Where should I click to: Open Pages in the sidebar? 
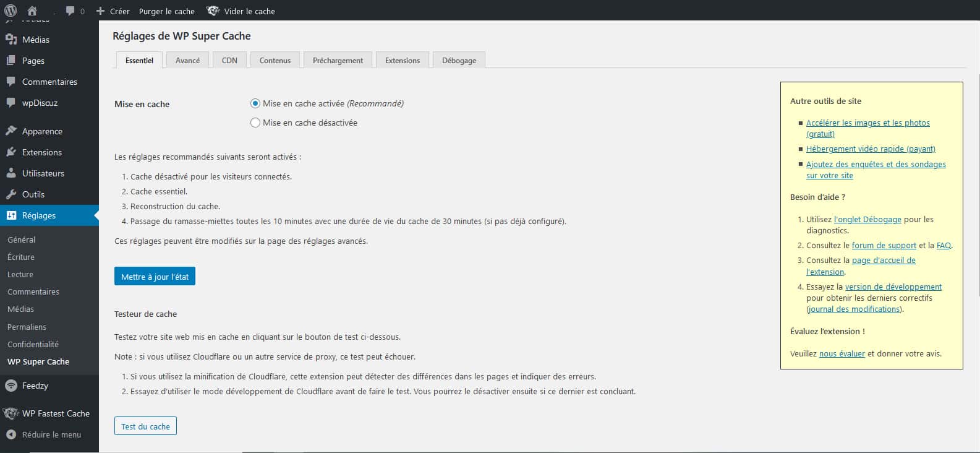(33, 61)
